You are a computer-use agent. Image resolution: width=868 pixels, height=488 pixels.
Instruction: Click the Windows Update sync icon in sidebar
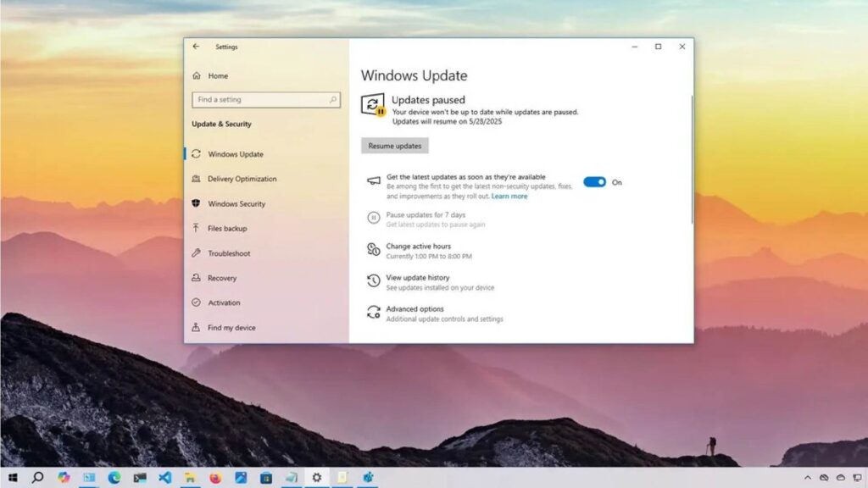(196, 154)
